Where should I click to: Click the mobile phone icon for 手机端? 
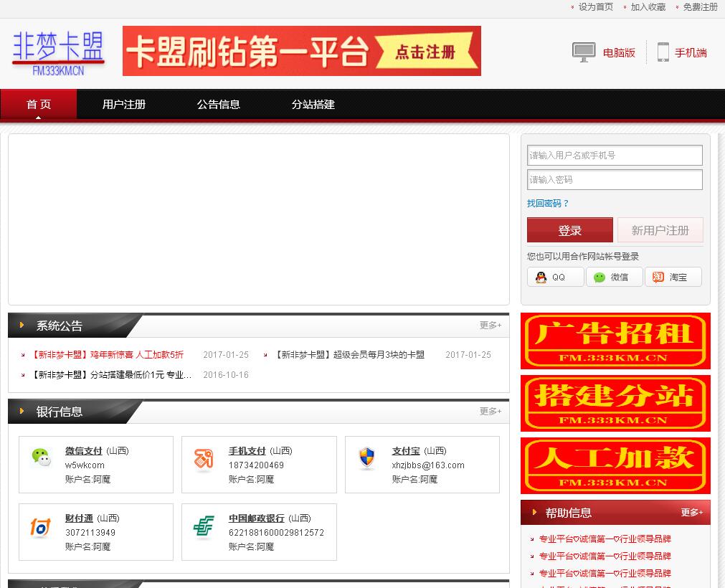[663, 52]
